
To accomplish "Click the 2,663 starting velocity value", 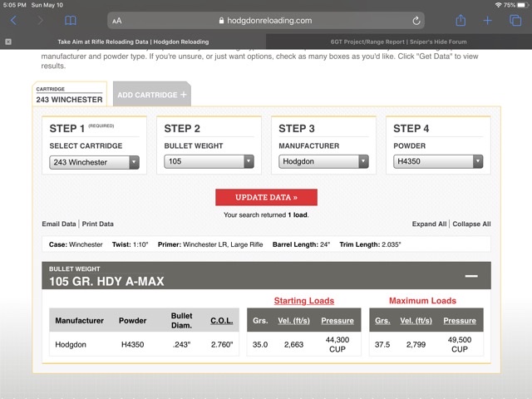I will (293, 345).
